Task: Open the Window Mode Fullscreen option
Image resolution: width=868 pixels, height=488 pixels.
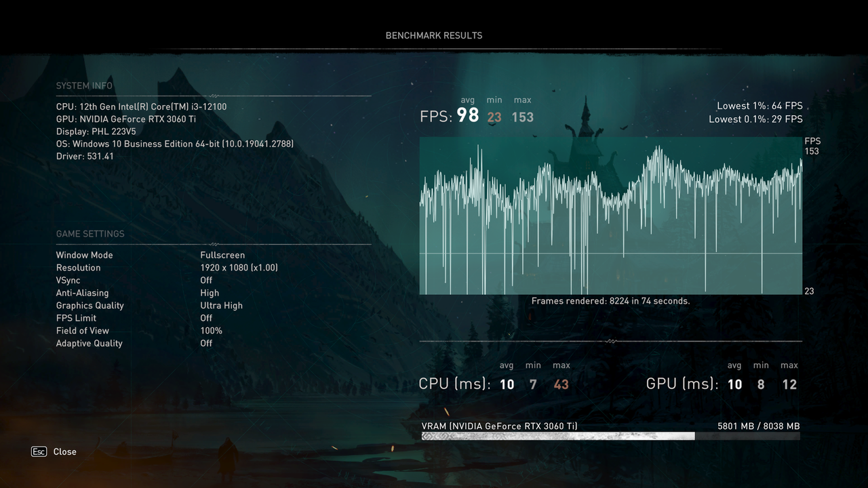Action: 222,255
